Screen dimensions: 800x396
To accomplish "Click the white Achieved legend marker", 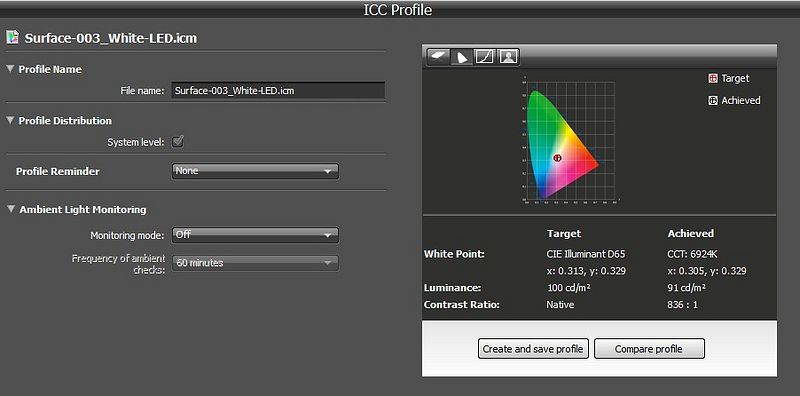I will click(x=713, y=101).
